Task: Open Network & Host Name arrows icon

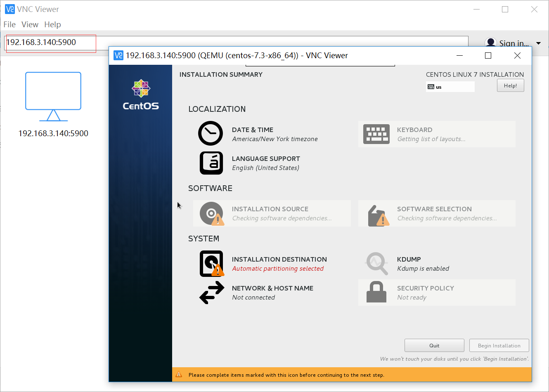Action: pyautogui.click(x=212, y=293)
